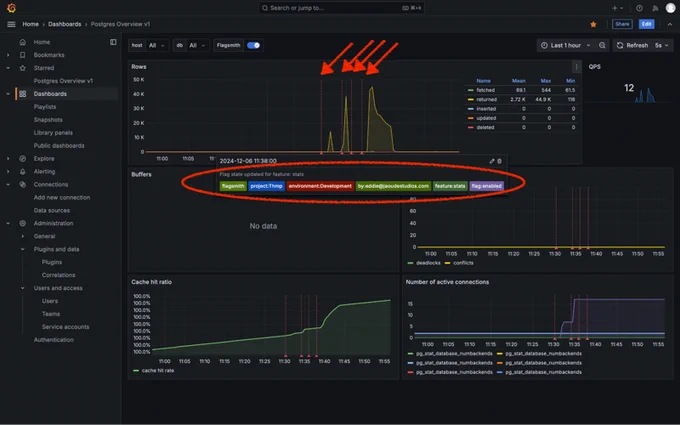Collapse the top toolbar with the chevron

(670, 24)
